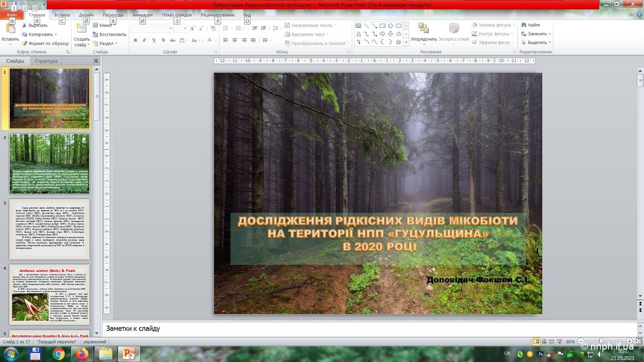Click Reset (Восстановить) slide button
The image size is (644, 362).
coord(109,35)
